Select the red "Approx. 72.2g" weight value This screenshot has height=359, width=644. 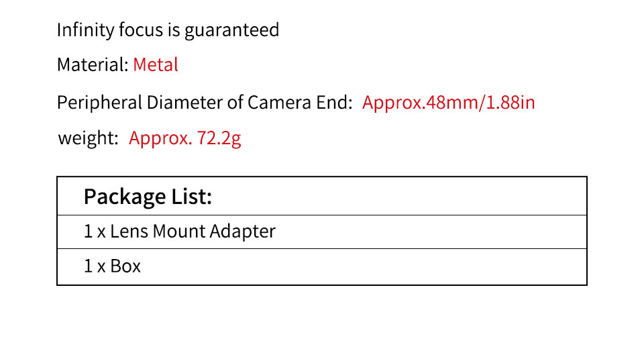(184, 139)
